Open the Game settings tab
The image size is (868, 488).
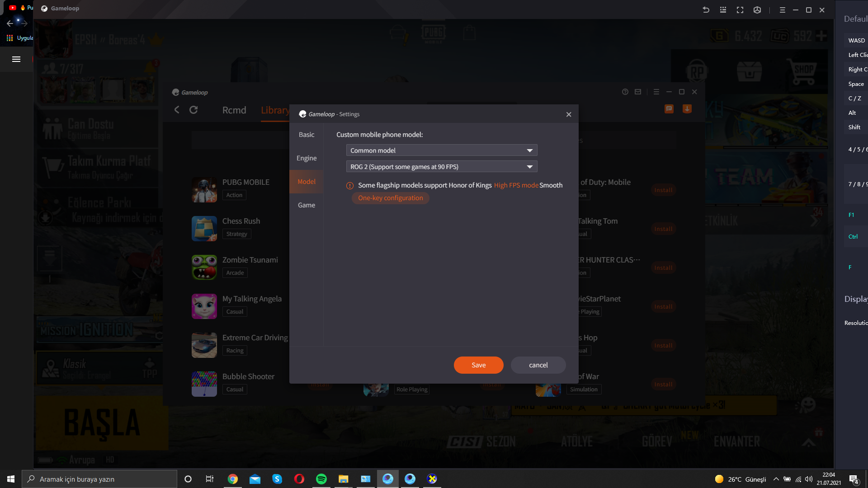(307, 205)
